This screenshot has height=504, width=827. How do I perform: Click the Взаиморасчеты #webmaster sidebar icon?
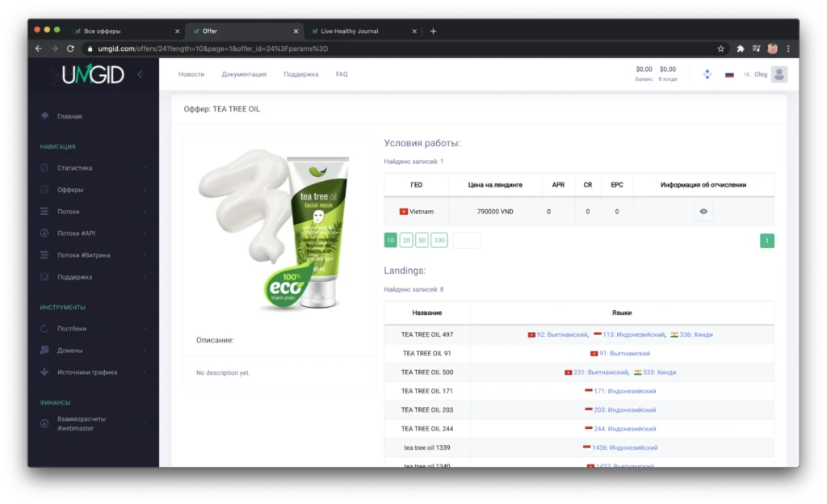pyautogui.click(x=44, y=423)
